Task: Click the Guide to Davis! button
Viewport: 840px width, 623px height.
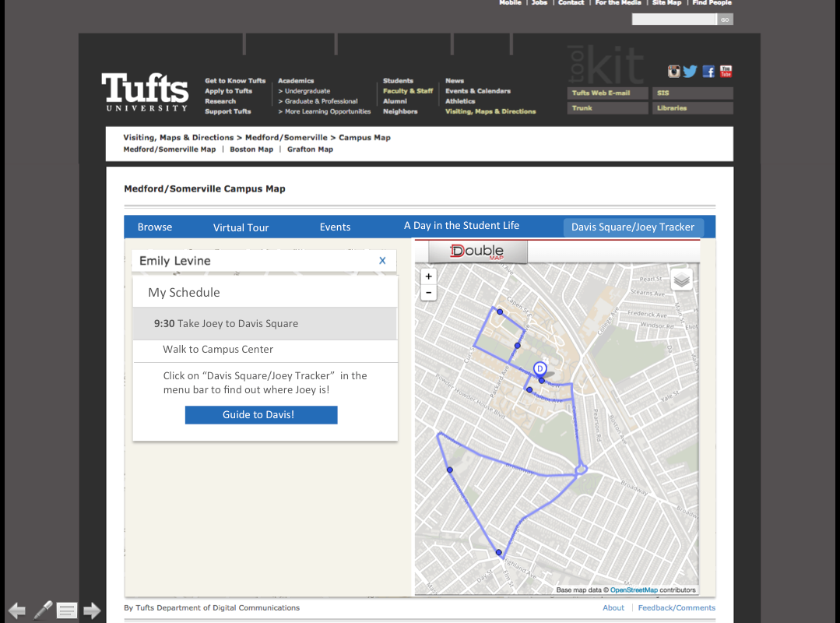Action: click(x=262, y=414)
